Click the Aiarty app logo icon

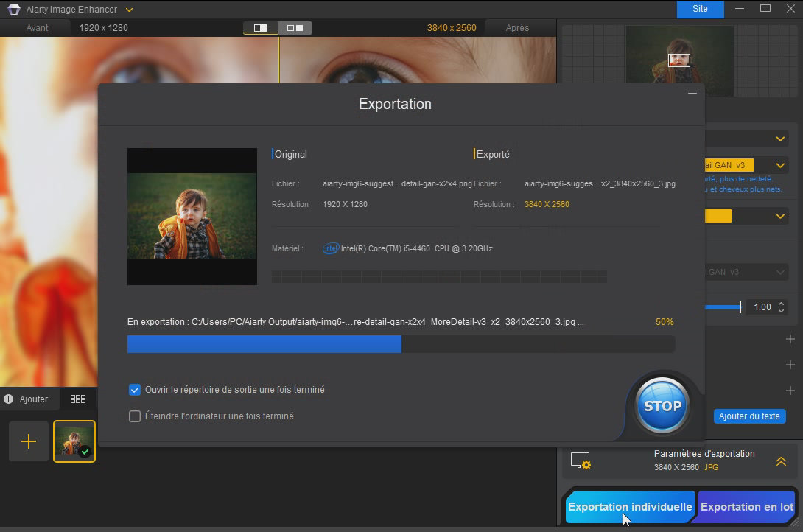13,10
